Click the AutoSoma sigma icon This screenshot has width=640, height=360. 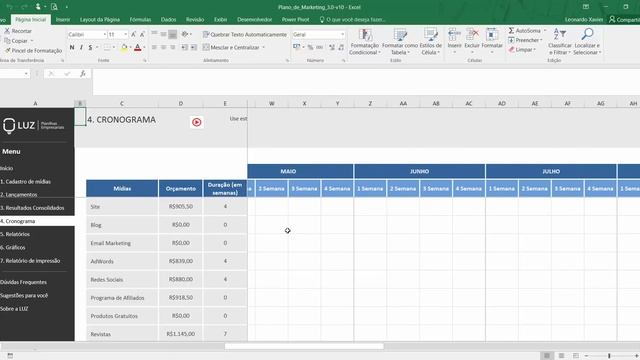(511, 31)
